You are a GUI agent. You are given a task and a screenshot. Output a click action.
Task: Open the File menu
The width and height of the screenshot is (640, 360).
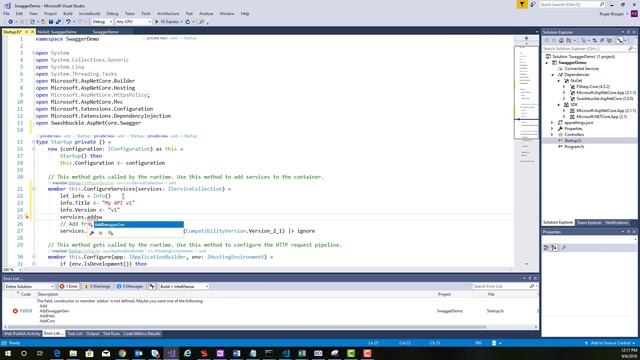pyautogui.click(x=7, y=13)
